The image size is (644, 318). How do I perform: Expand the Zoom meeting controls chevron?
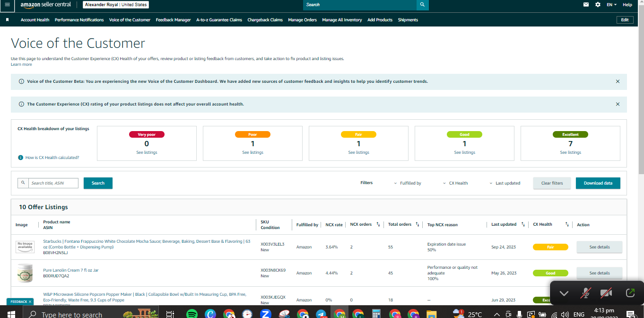pos(564,293)
